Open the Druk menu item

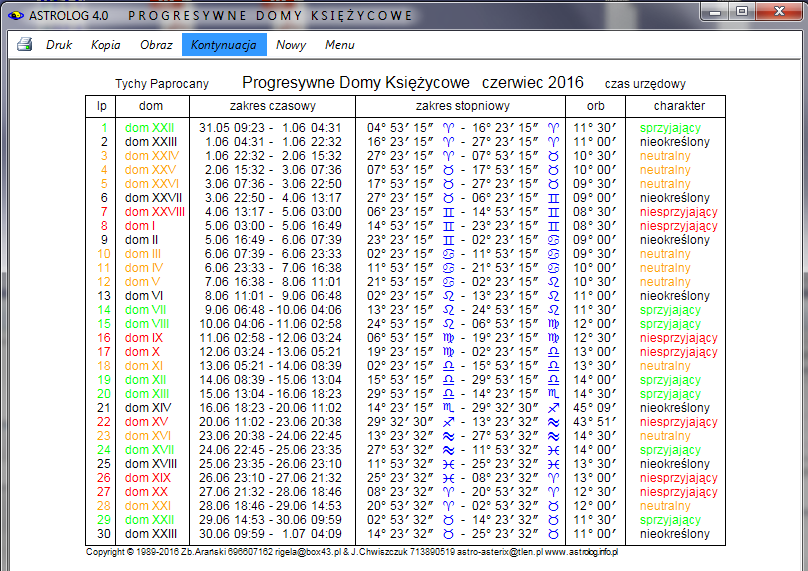coord(59,45)
